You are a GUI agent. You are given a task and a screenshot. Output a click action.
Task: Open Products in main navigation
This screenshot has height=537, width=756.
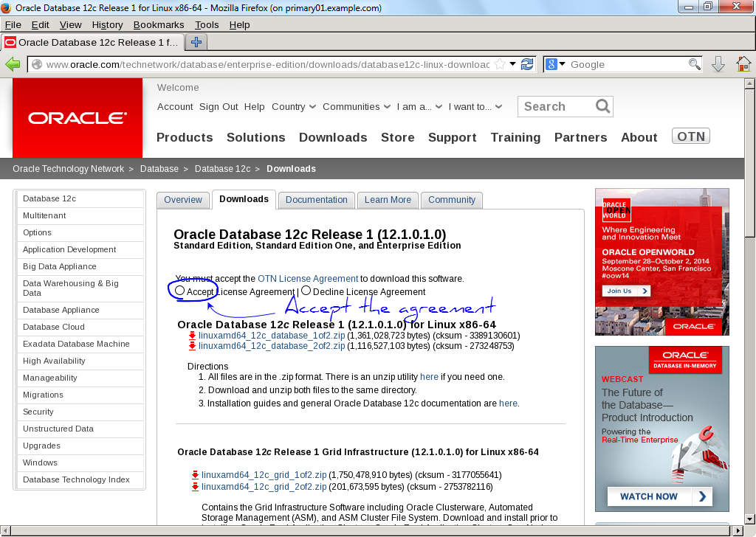pyautogui.click(x=185, y=137)
